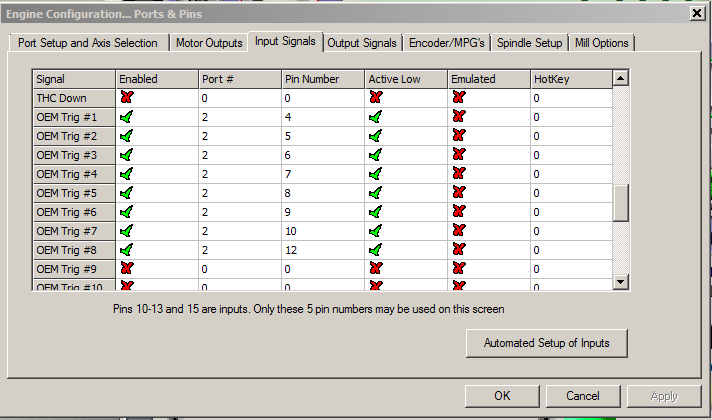Screen dimensions: 712x420
Task: Toggle Emulated for OEM Trig #6
Action: click(x=459, y=212)
